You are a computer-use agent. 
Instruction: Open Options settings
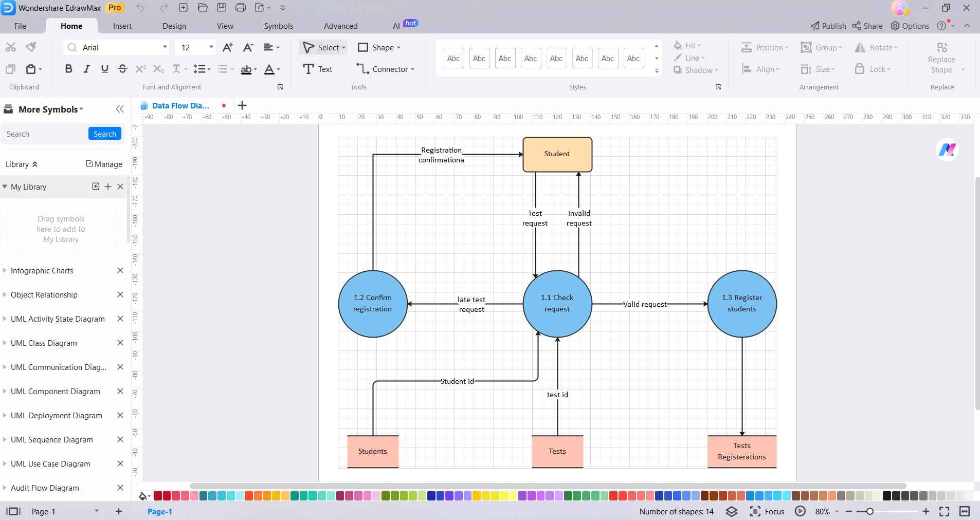[x=910, y=26]
